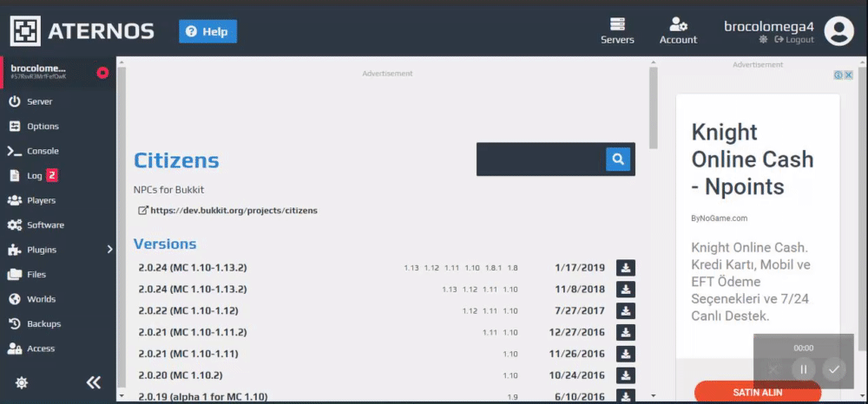Image resolution: width=868 pixels, height=404 pixels.
Task: Pause the screen recording
Action: 804,369
